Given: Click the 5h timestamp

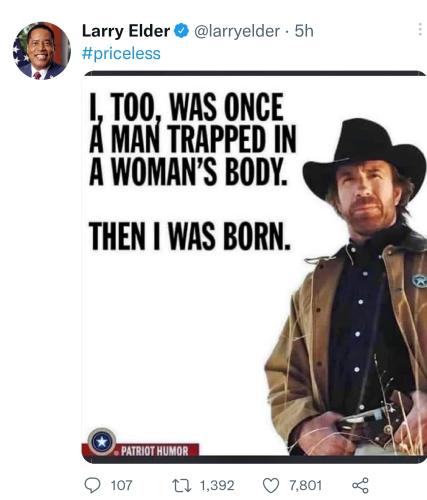Looking at the screenshot, I should [304, 31].
